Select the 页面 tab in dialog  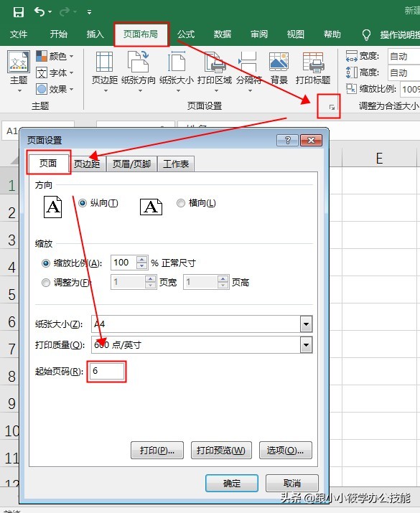48,163
